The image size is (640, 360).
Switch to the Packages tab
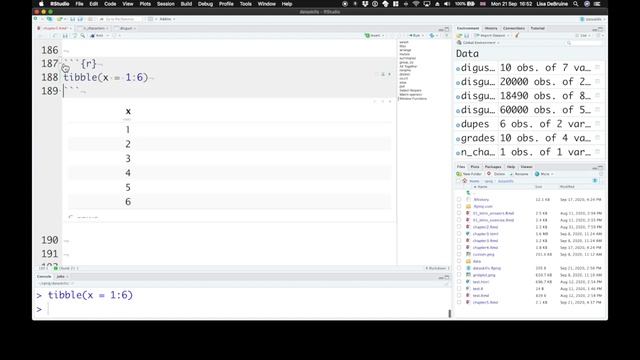[x=493, y=167]
